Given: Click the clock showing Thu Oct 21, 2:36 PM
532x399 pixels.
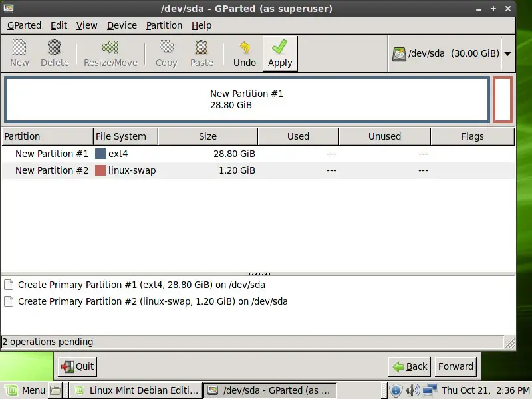Looking at the screenshot, I should 485,390.
